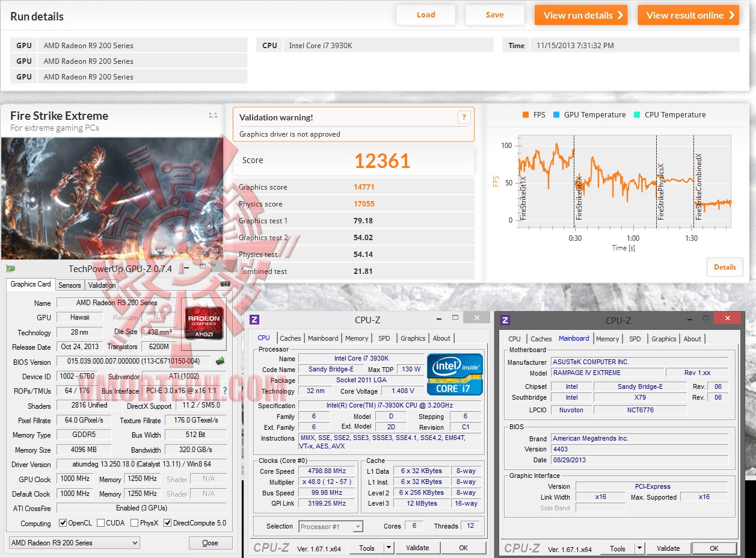Toggle the teal CPU Temperature legend swatch

coord(637,115)
